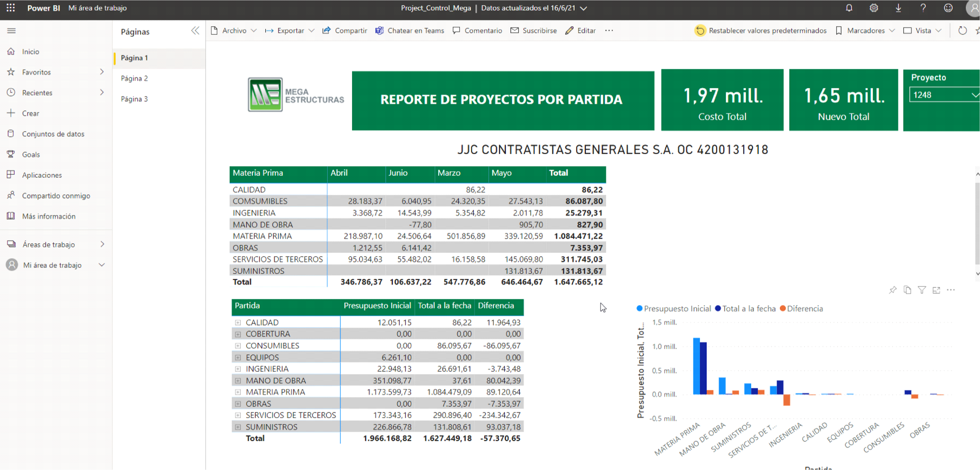Viewport: 980px width, 470px height.
Task: Select Página 2 tab
Action: pos(159,78)
